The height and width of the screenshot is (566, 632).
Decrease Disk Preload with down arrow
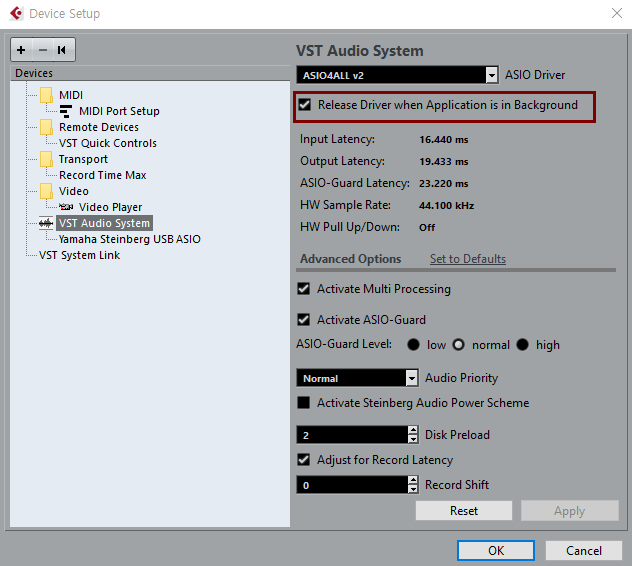click(413, 439)
